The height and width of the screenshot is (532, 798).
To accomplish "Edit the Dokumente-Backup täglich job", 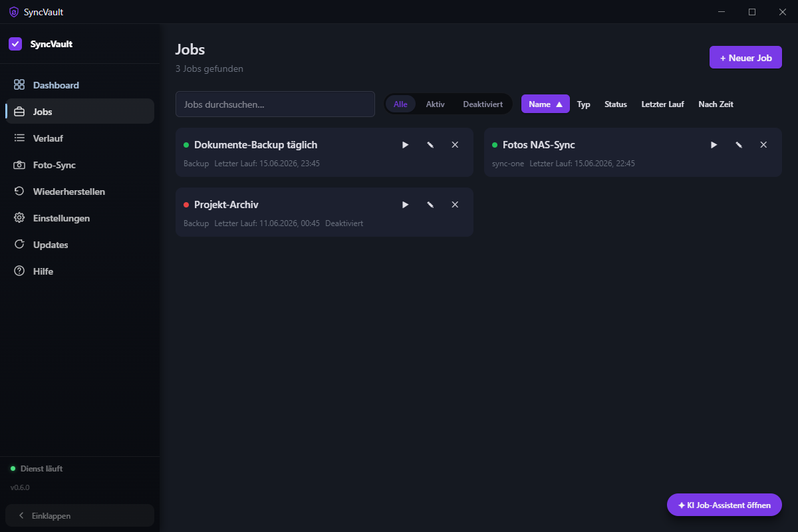I will (430, 145).
